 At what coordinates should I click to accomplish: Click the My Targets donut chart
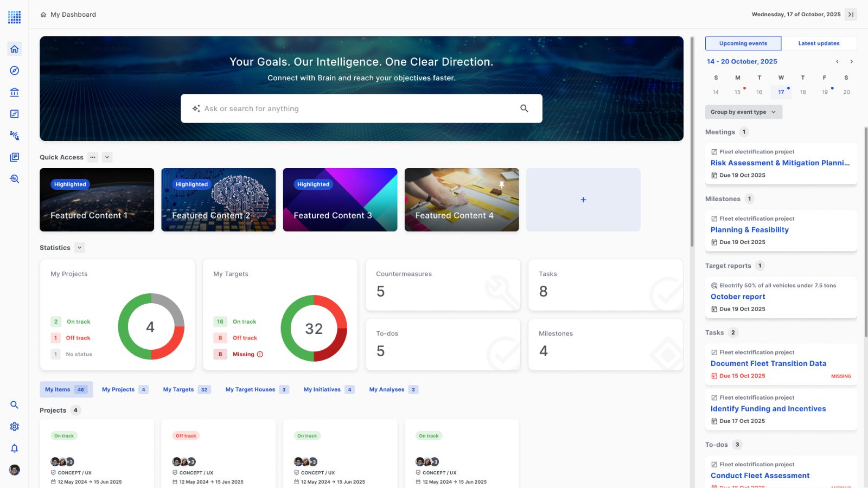click(314, 328)
